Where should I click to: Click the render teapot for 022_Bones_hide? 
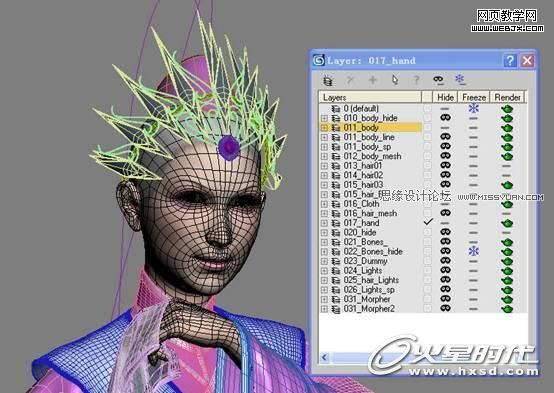(x=507, y=252)
